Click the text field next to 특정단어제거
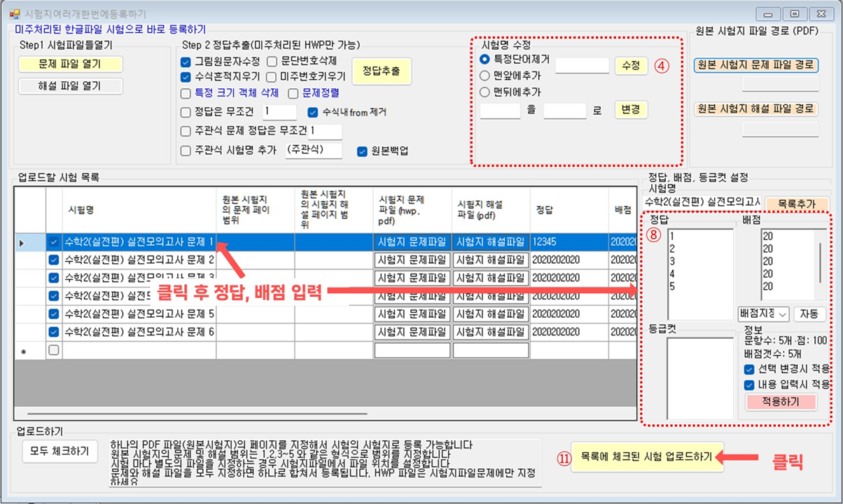 click(582, 65)
